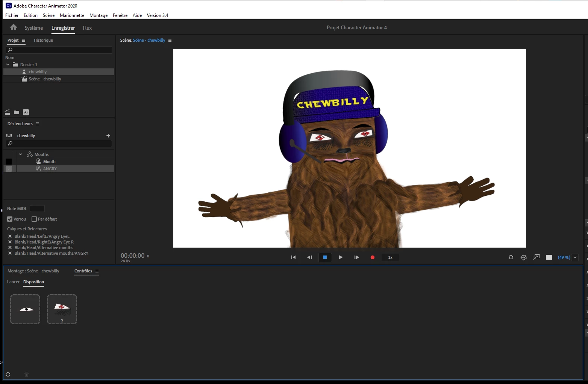Play the scene
The image size is (588, 384).
[x=341, y=257]
